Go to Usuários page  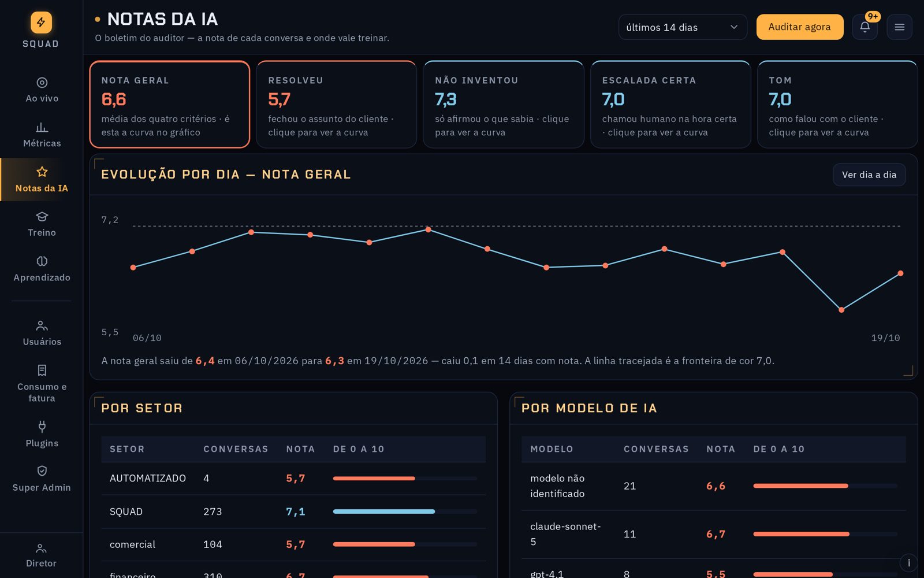(x=42, y=333)
